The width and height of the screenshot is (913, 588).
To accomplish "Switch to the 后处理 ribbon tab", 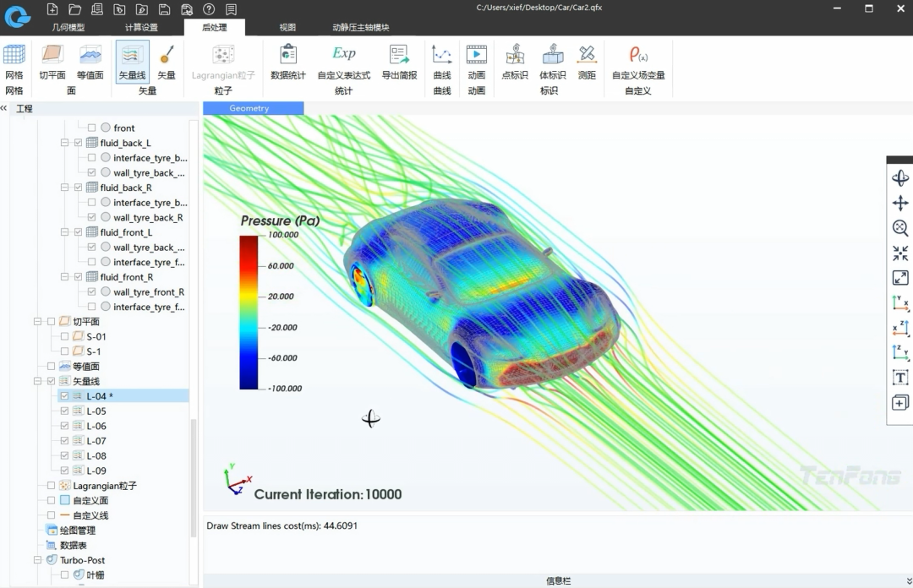I will click(214, 27).
